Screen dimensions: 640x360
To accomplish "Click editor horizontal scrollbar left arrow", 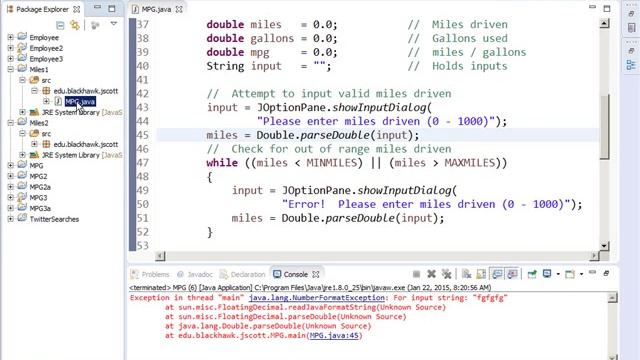I will pos(160,256).
